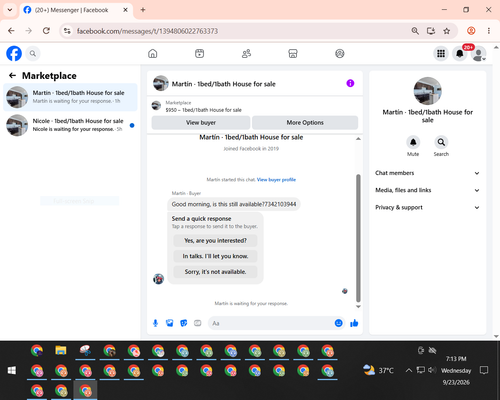Viewport: 500px width, 400px height.
Task: Open conversation information purple icon
Action: point(350,83)
